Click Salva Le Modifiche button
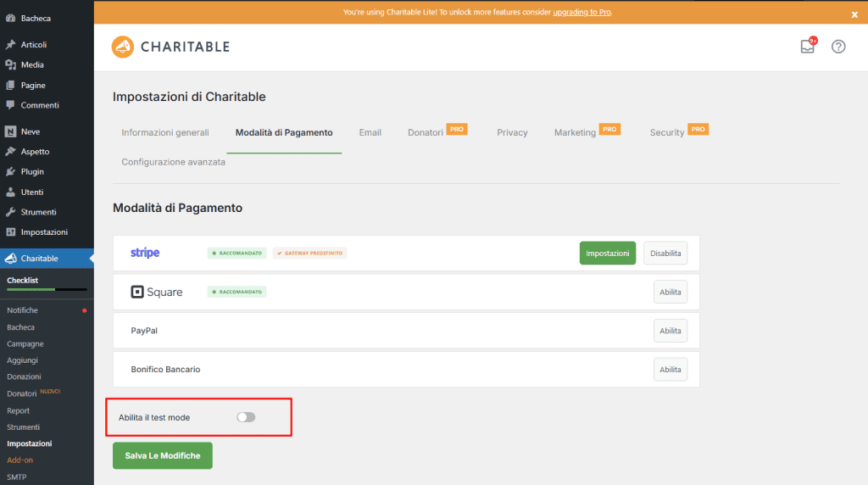This screenshot has height=485, width=868. coord(163,455)
